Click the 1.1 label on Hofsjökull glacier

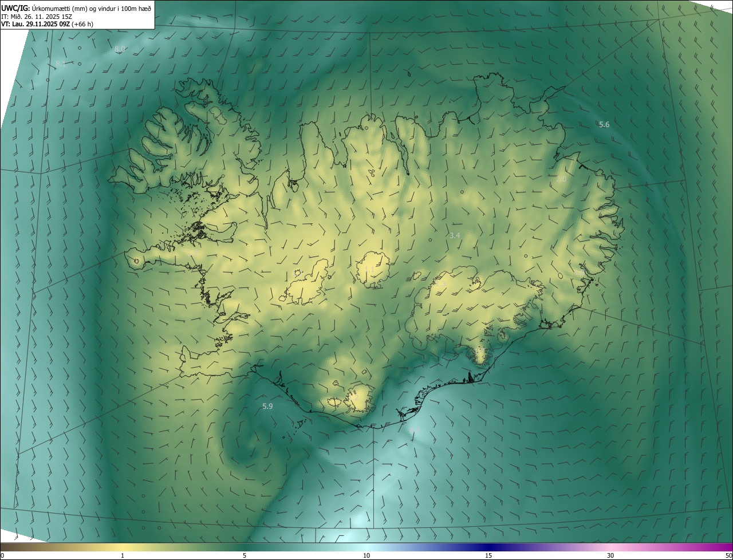370,269
